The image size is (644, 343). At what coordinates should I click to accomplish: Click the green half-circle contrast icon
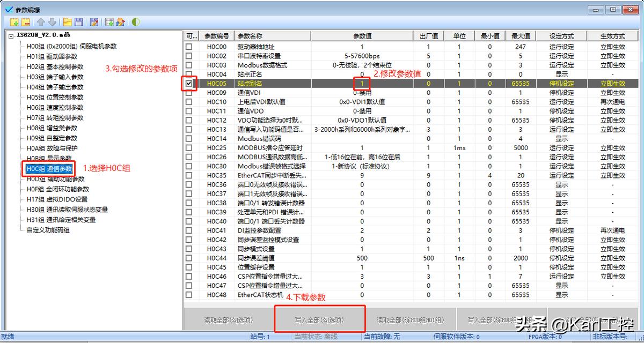point(136,22)
